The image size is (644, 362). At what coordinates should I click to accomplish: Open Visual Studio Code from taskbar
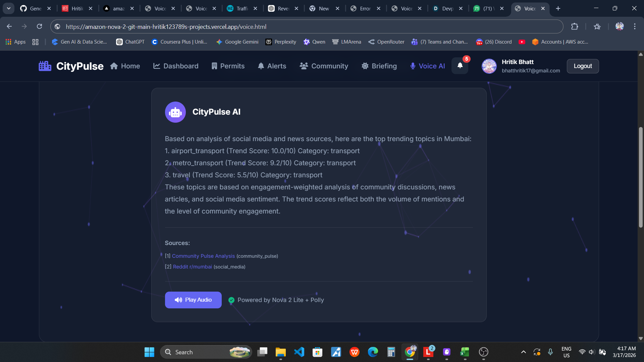tap(299, 352)
